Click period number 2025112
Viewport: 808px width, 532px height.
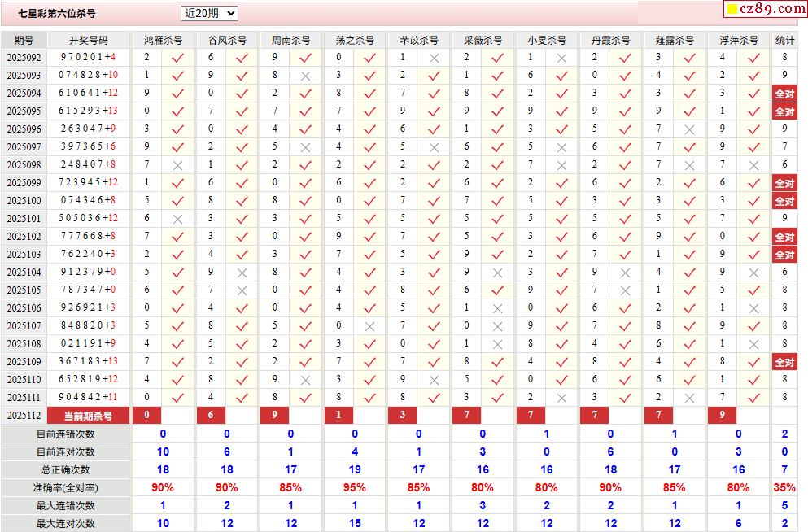pyautogui.click(x=24, y=415)
